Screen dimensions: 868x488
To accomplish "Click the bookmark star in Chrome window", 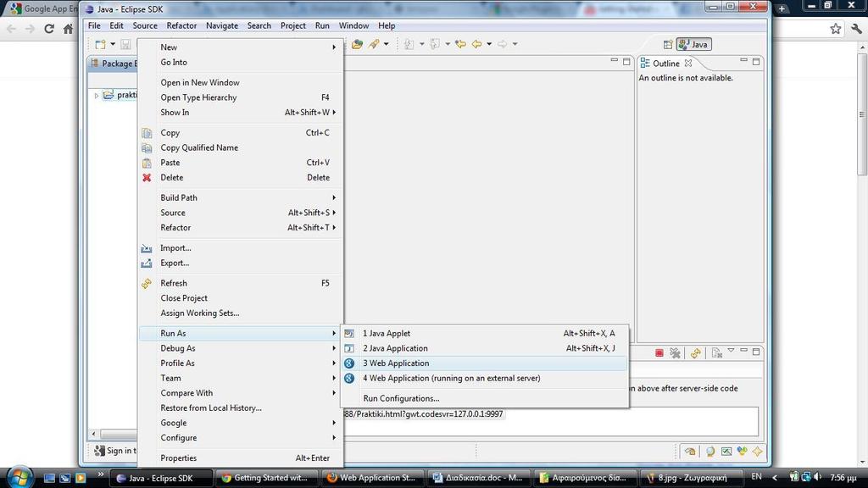I will click(835, 29).
